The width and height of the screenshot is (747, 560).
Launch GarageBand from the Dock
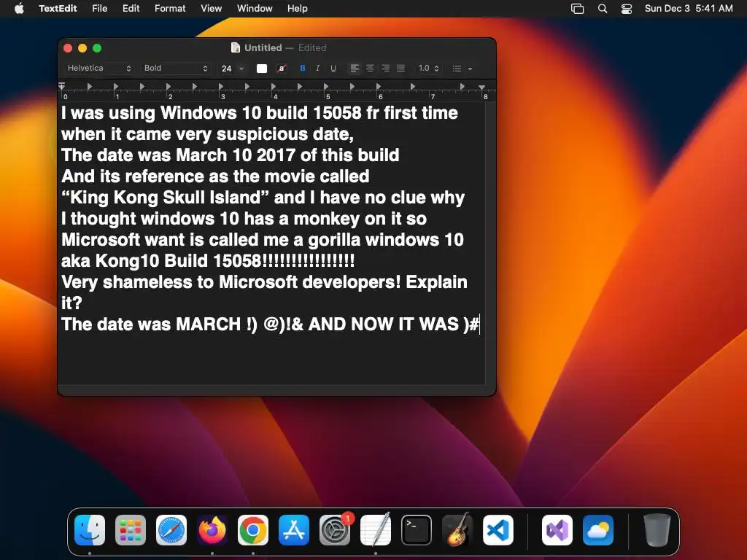tap(457, 530)
